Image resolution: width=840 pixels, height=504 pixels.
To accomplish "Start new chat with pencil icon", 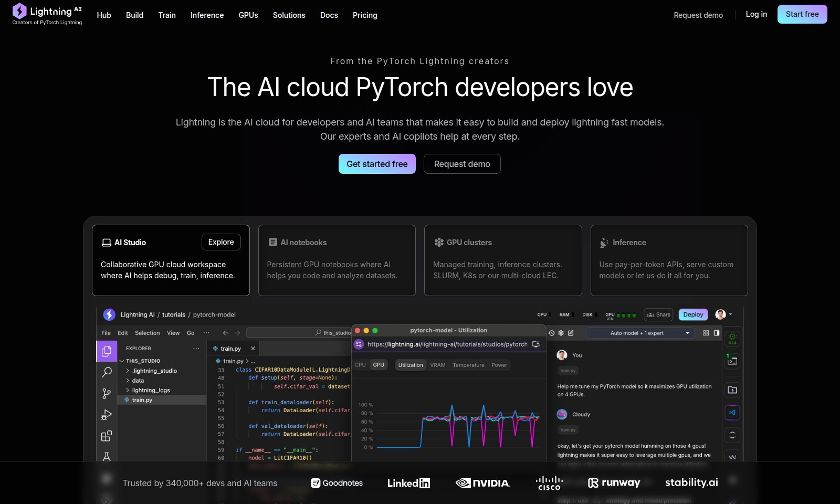I will coord(571,333).
